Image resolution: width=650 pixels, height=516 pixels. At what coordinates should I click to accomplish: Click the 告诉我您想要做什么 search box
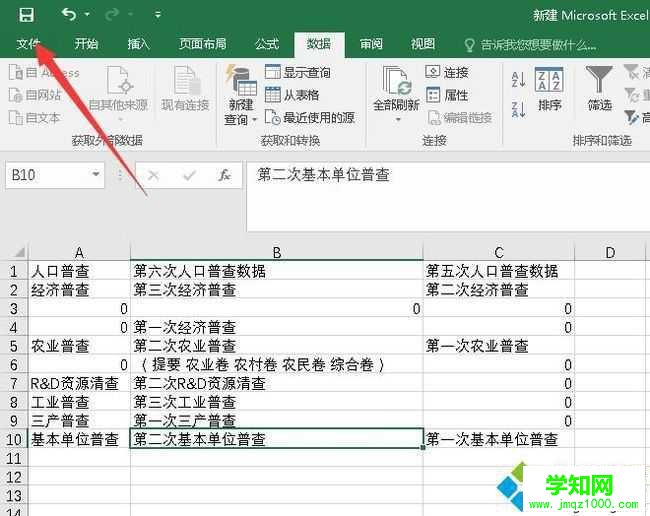coord(531,44)
